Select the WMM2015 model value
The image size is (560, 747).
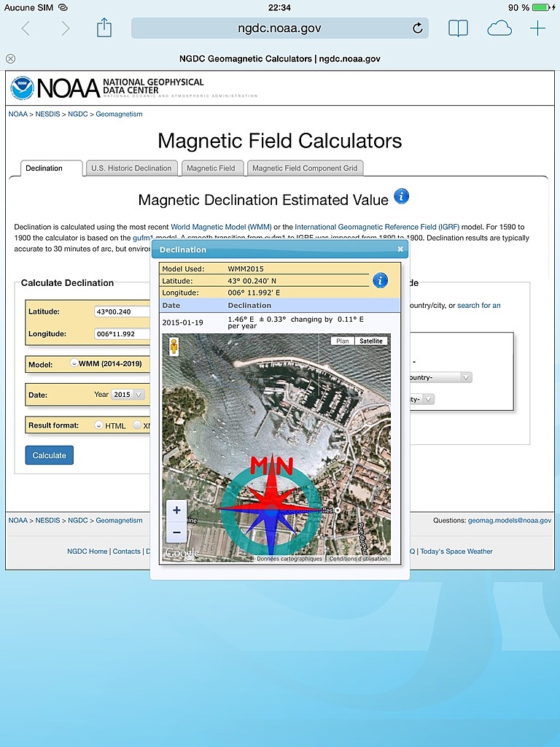point(246,268)
